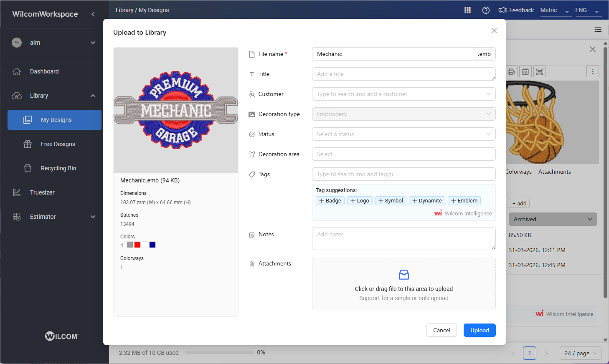
Task: Open Free Designs in sidebar
Action: click(58, 144)
